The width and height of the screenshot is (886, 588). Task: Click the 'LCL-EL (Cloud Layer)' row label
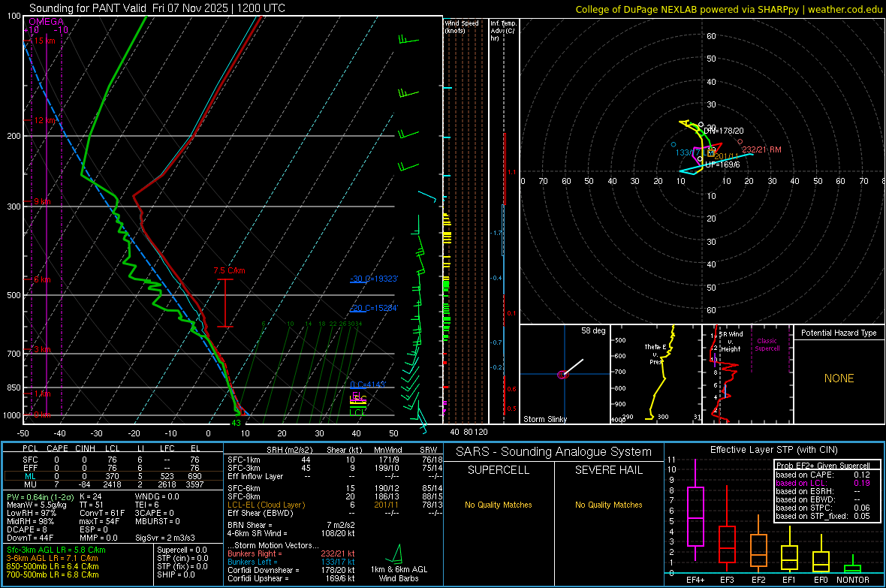point(266,505)
